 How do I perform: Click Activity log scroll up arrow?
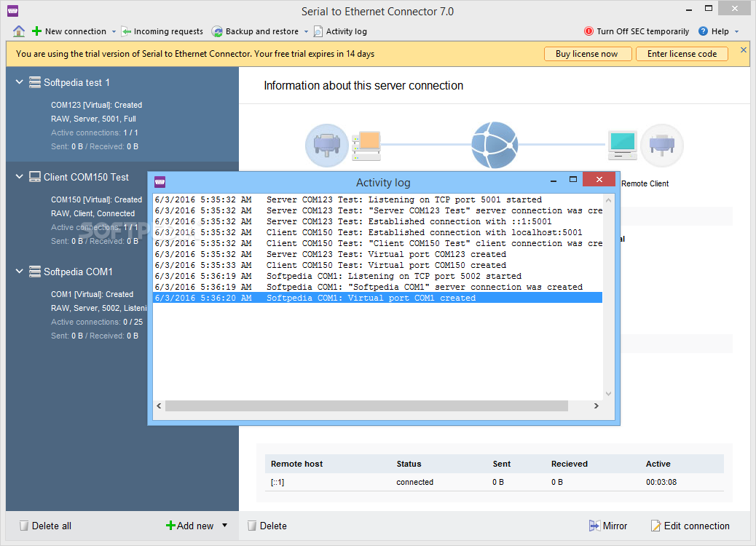tap(608, 200)
